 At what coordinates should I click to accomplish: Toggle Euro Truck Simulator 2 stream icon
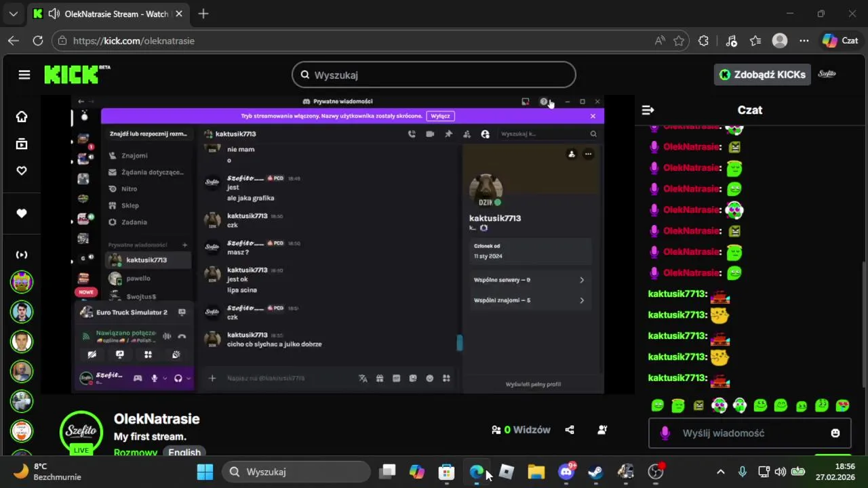tap(182, 312)
